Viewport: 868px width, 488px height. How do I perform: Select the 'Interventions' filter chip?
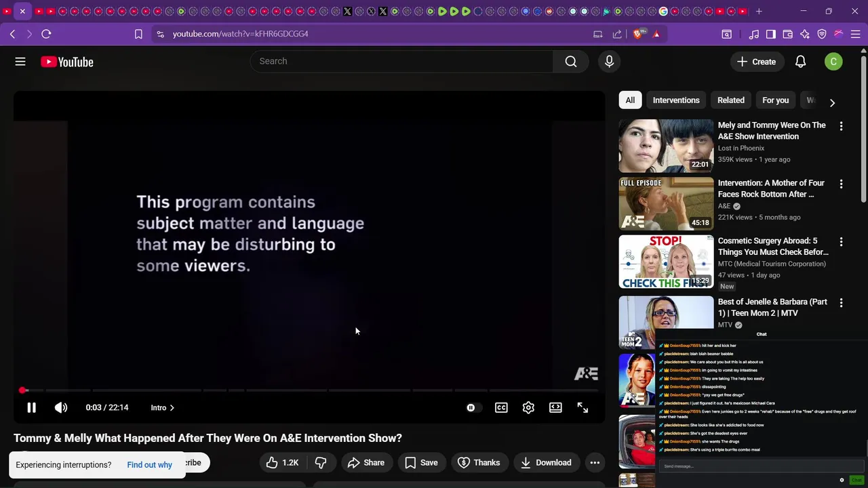(x=676, y=100)
